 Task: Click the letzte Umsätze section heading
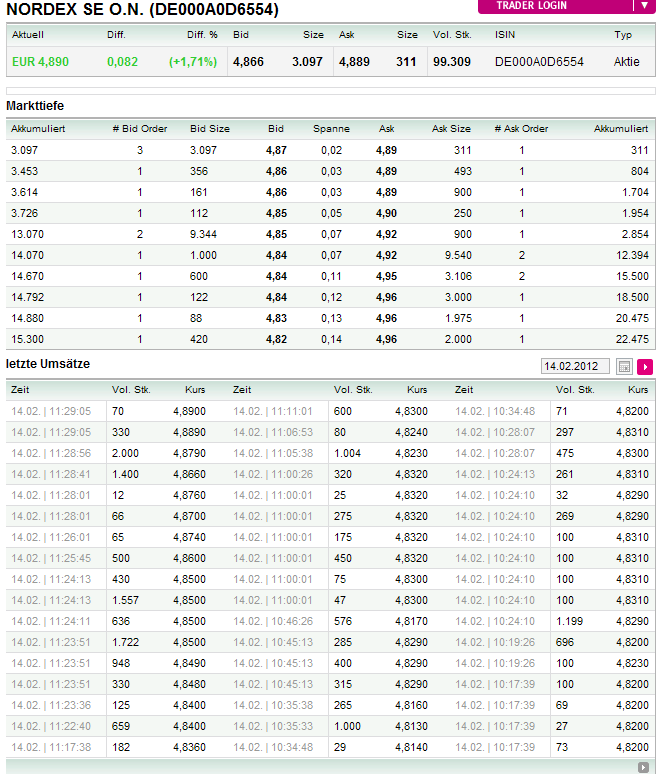48,364
